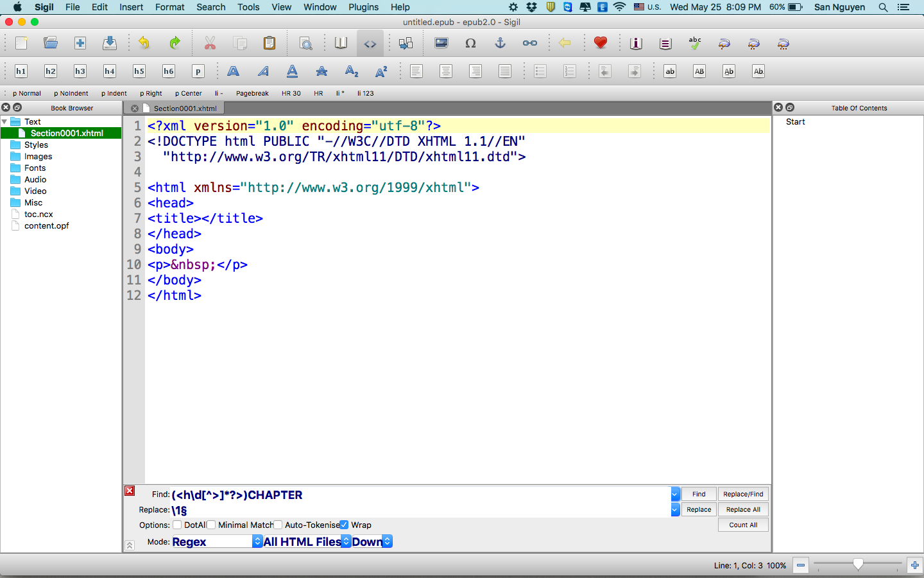Click the red heart Donate icon
The height and width of the screenshot is (578, 924).
pos(600,44)
